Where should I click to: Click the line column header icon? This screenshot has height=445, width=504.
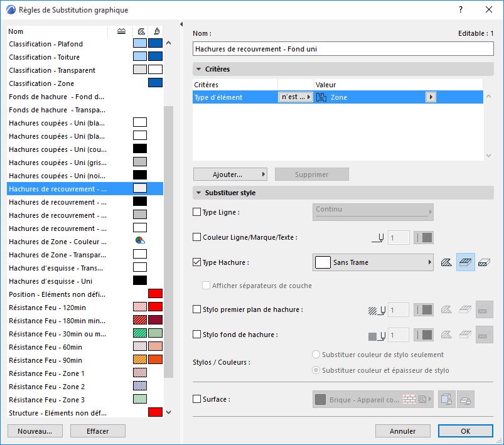[x=121, y=31]
